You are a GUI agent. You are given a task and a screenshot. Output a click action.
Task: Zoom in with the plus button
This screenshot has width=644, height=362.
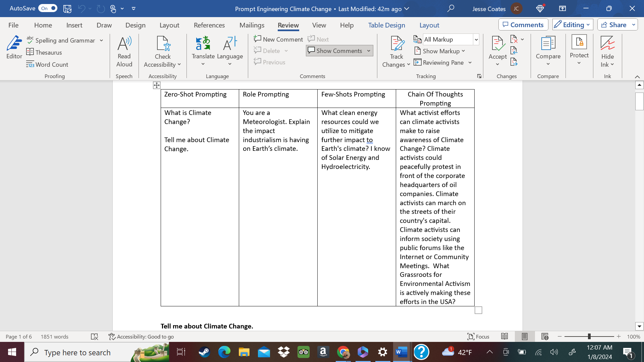coord(619,336)
